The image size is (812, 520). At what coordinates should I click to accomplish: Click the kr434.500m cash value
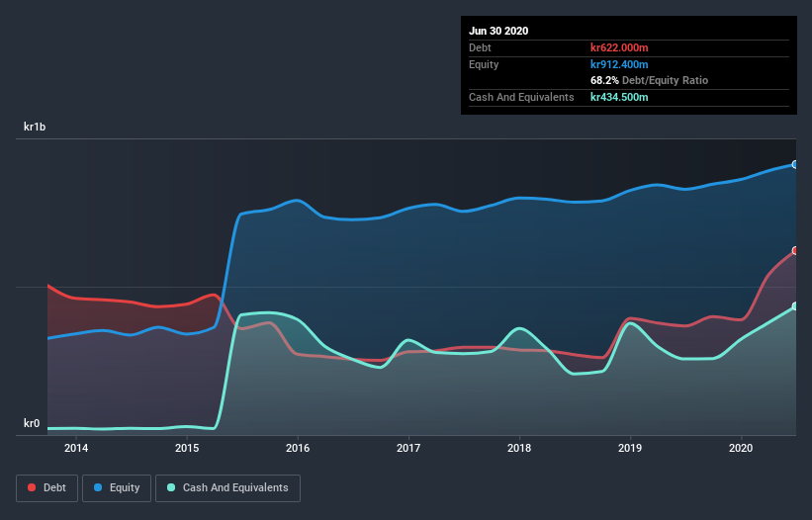point(619,97)
